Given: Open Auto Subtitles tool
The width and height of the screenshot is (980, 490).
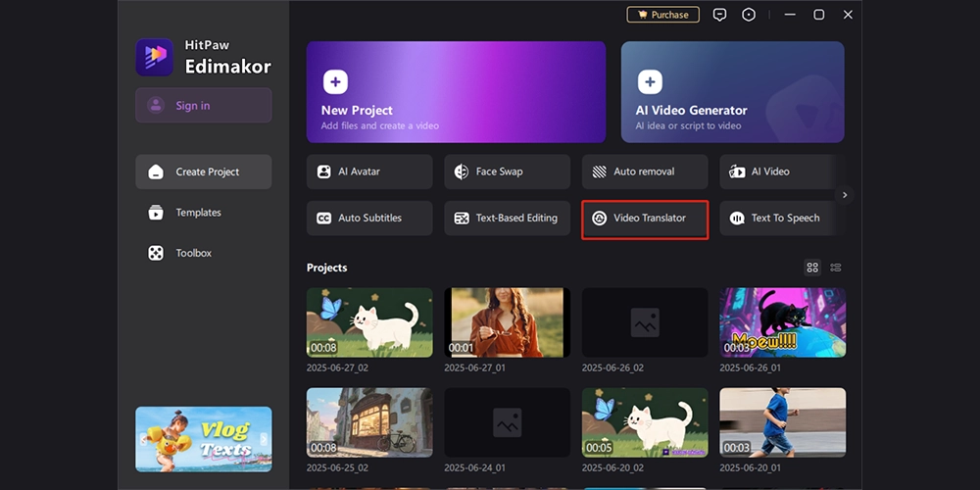Looking at the screenshot, I should [369, 219].
